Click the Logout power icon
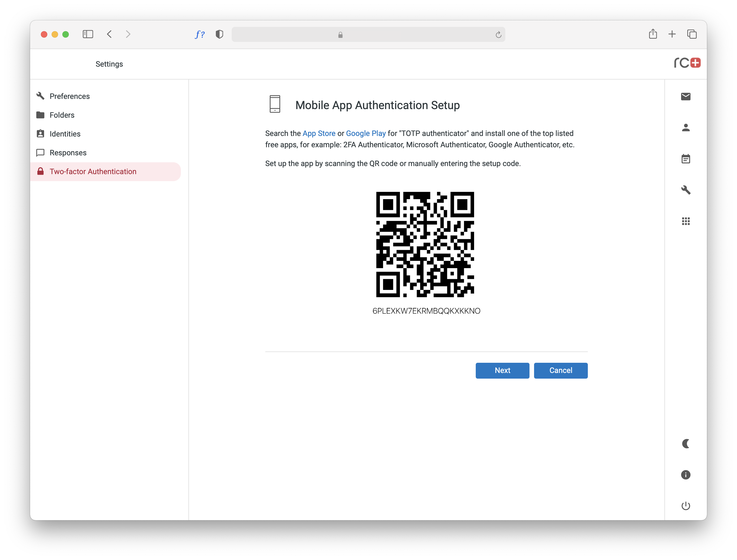This screenshot has height=560, width=737. 685,506
